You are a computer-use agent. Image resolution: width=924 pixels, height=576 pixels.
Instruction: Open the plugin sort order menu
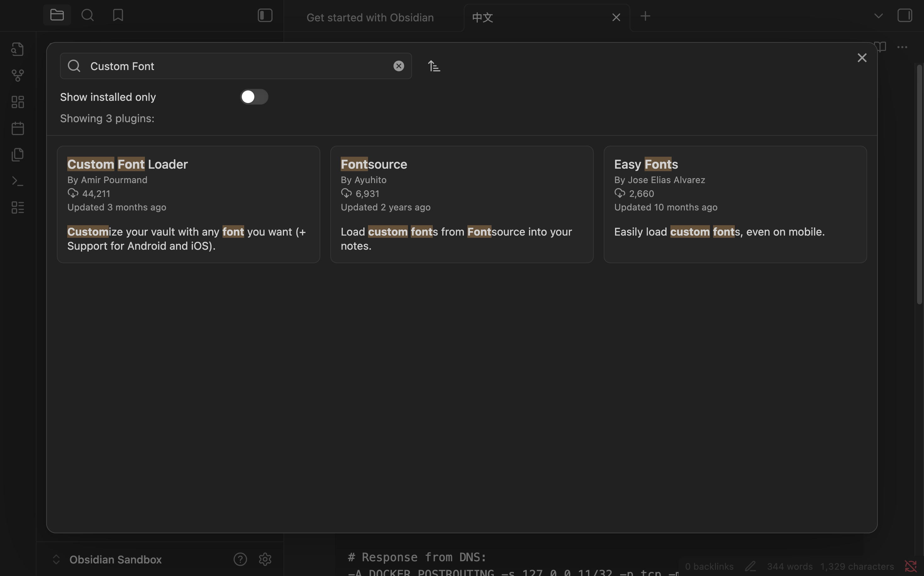tap(434, 66)
